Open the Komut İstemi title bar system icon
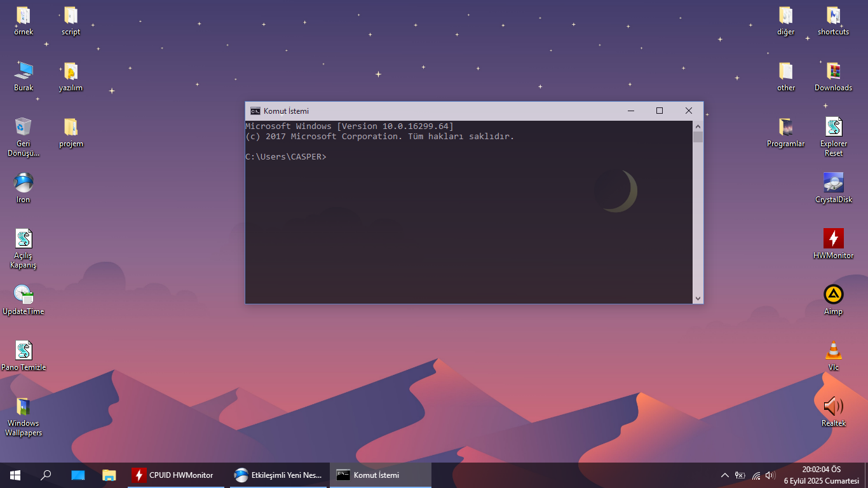868x488 pixels. pyautogui.click(x=255, y=111)
